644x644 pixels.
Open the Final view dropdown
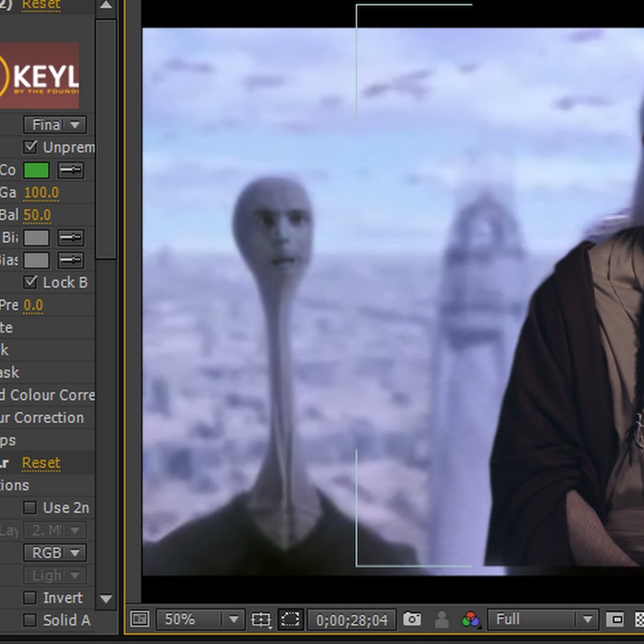(x=54, y=125)
